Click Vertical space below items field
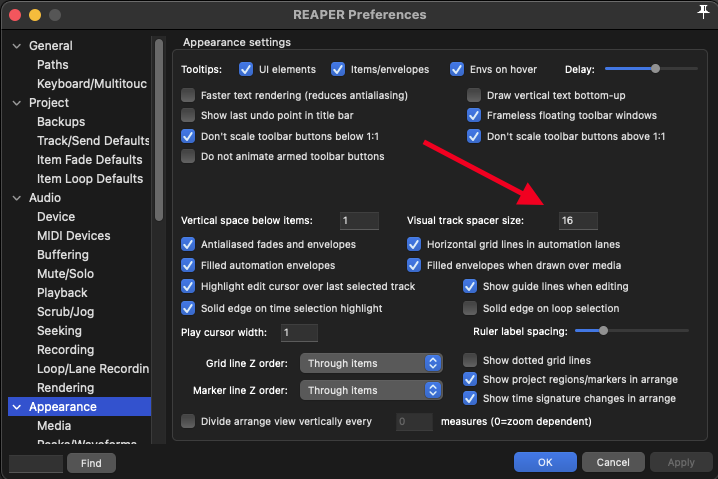The width and height of the screenshot is (718, 479). [x=359, y=221]
